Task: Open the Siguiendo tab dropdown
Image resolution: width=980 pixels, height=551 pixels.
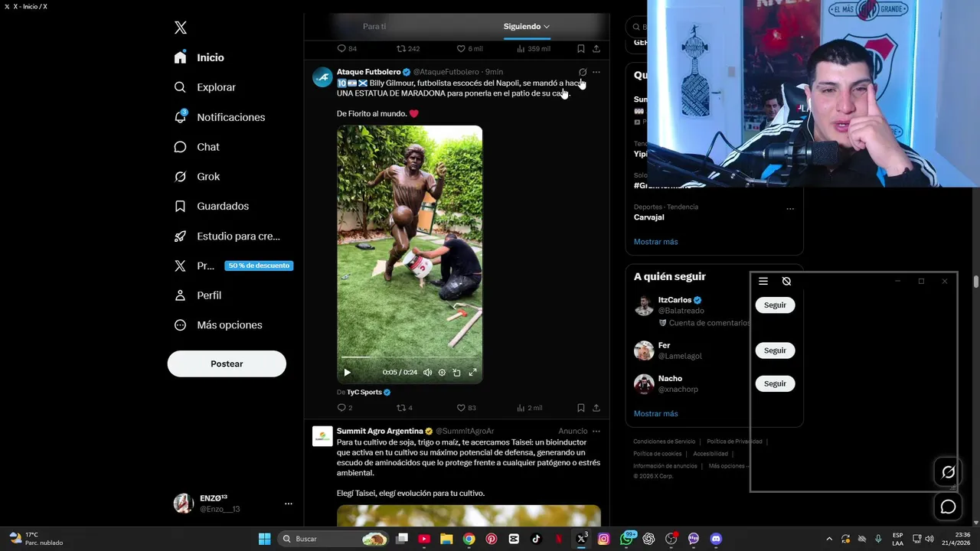Action: click(526, 26)
